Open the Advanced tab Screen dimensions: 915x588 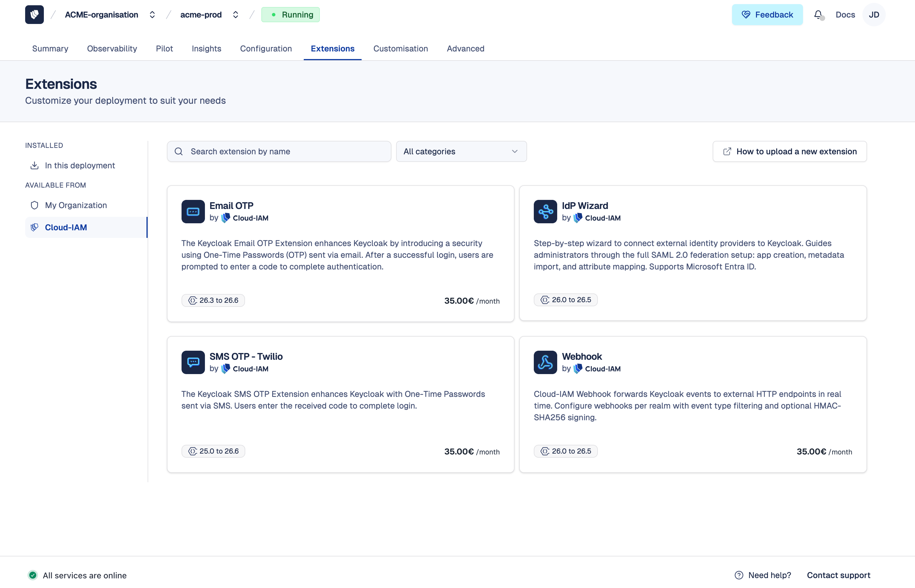[465, 49]
